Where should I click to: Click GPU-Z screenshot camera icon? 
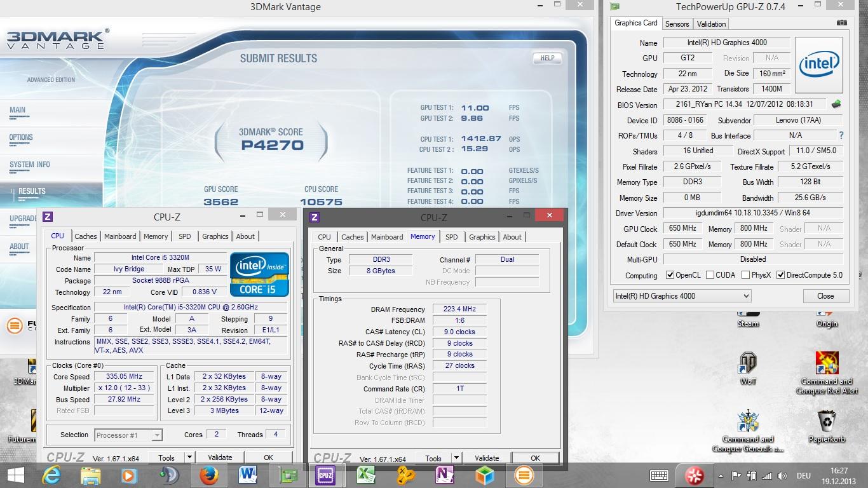click(x=842, y=23)
